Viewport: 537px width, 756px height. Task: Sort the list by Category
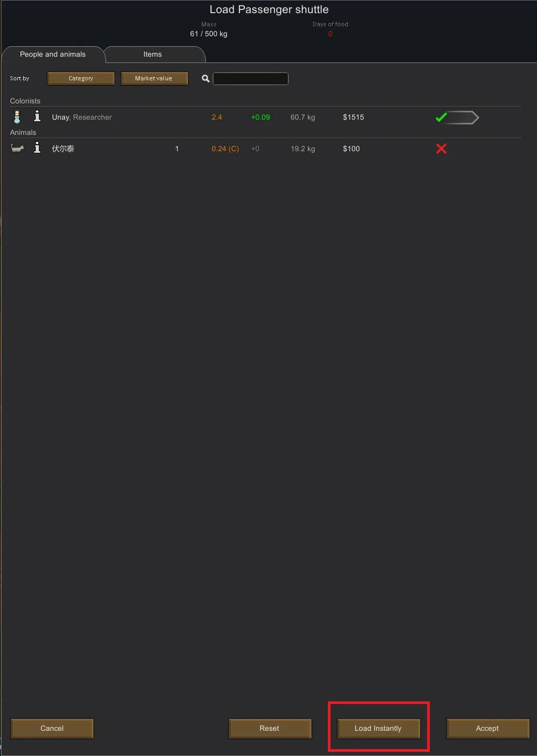[x=81, y=78]
